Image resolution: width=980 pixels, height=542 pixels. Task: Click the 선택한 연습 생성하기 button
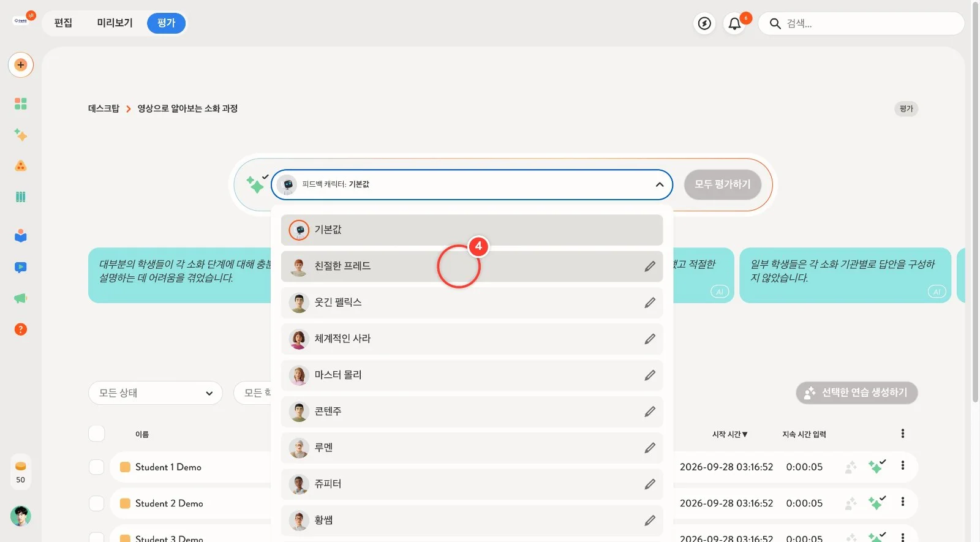click(857, 393)
